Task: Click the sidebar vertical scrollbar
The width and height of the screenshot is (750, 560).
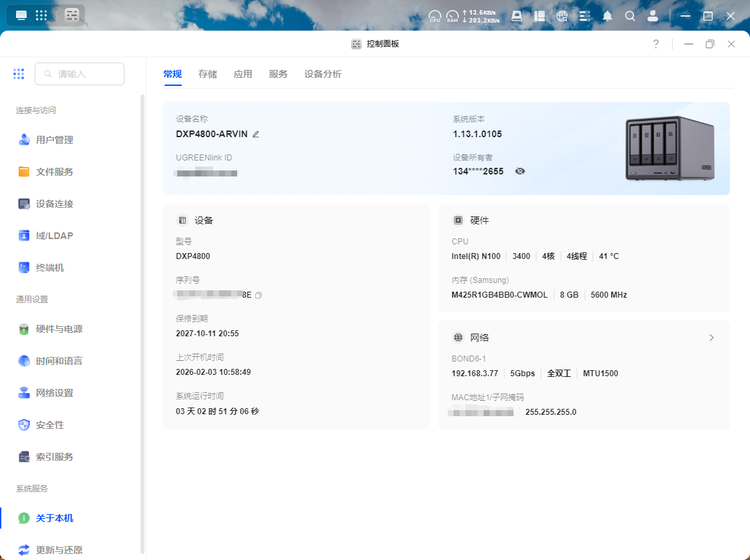Action: click(142, 324)
